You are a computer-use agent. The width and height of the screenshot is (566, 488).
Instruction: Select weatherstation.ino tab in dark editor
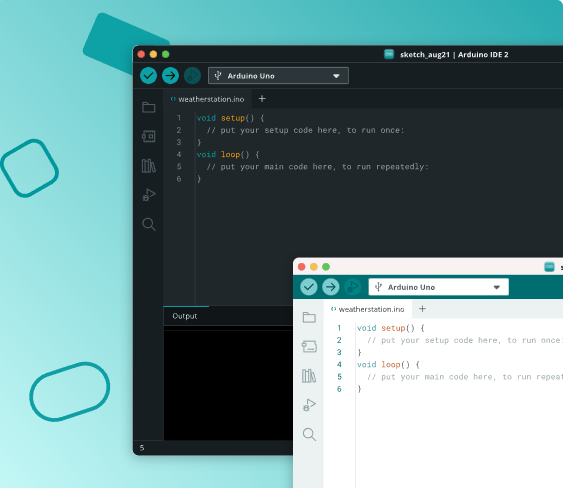coord(208,99)
